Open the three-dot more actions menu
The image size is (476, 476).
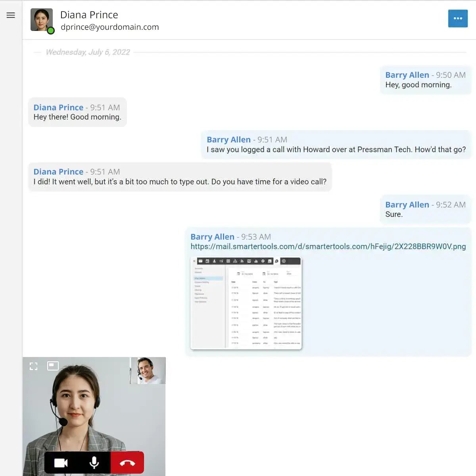(458, 18)
